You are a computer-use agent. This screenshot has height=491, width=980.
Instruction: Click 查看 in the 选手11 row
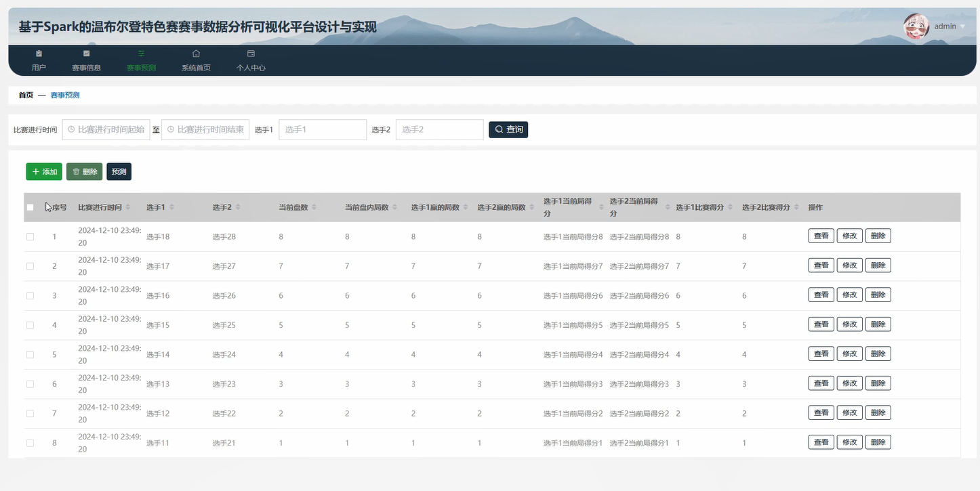[x=821, y=442]
